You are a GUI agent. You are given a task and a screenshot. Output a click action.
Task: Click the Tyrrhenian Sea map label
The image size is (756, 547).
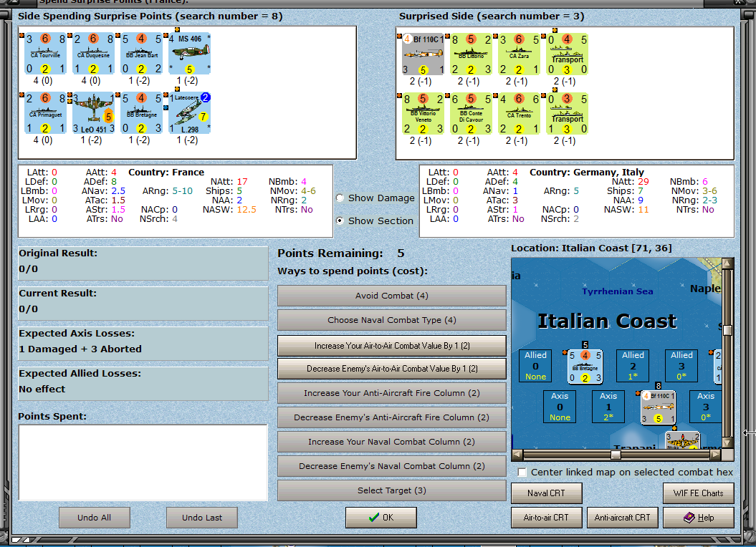tap(618, 291)
